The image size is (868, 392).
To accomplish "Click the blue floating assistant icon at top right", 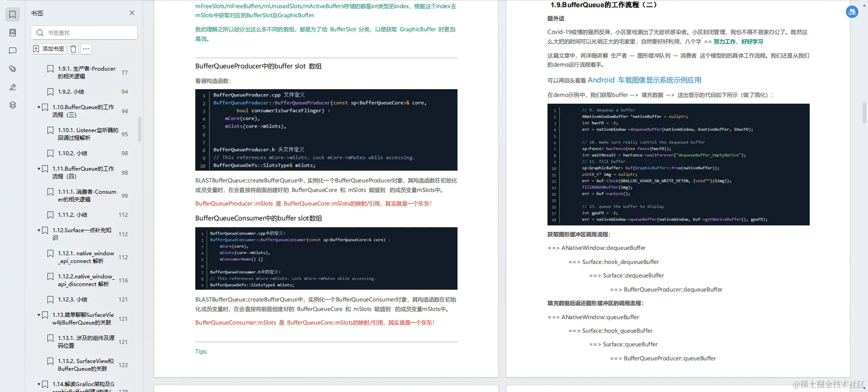I will pyautogui.click(x=852, y=12).
